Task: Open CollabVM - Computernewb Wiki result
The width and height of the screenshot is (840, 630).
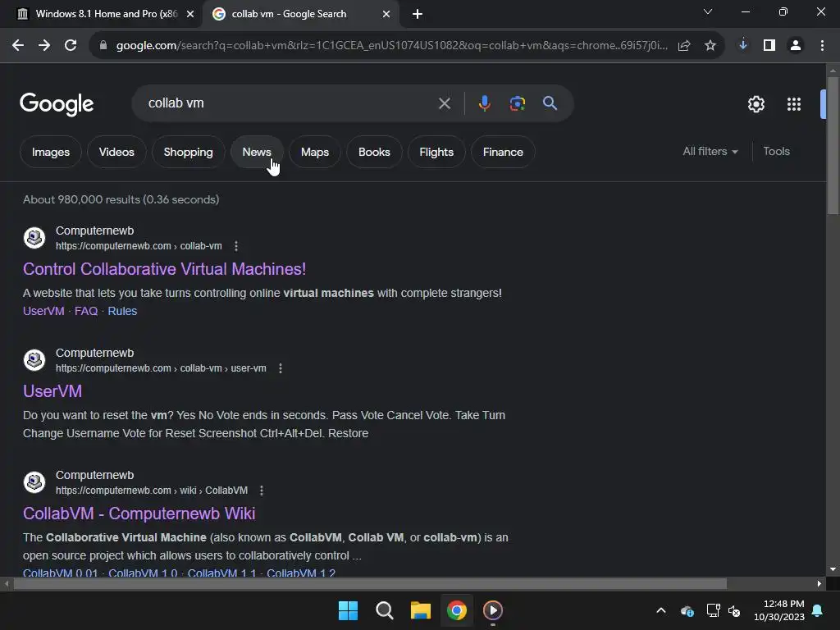Action: (x=139, y=514)
